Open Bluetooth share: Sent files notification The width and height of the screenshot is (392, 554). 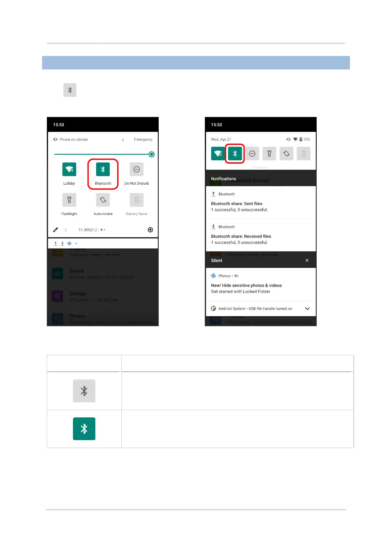pyautogui.click(x=261, y=203)
